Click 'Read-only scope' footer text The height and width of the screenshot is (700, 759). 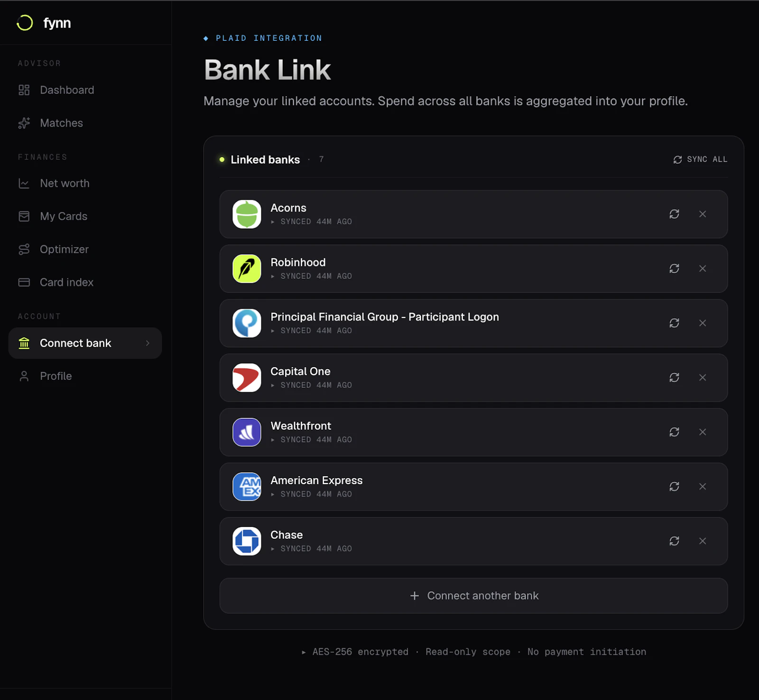[468, 652]
